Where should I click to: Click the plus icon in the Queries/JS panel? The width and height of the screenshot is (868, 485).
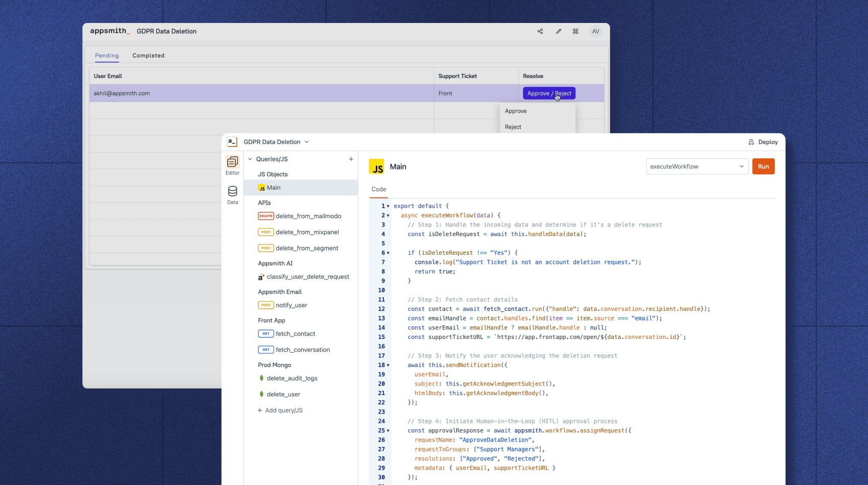click(x=351, y=159)
